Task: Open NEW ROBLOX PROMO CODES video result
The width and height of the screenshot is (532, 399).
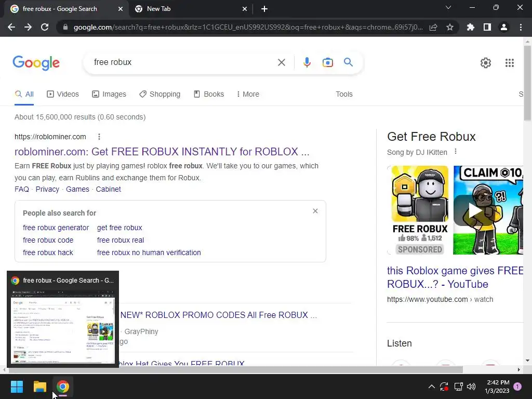Action: (x=219, y=315)
